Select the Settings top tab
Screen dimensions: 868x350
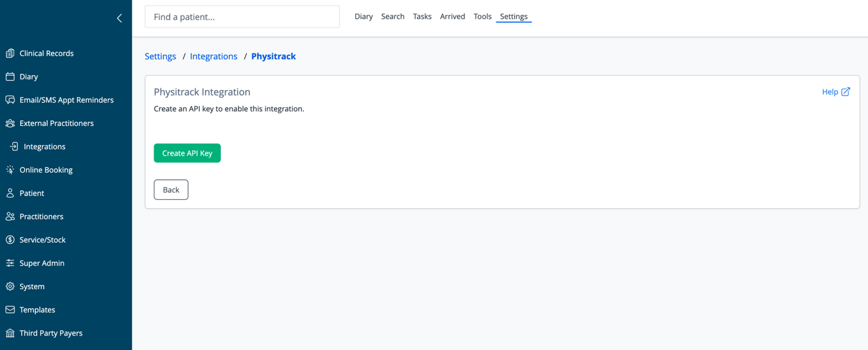[x=514, y=17]
